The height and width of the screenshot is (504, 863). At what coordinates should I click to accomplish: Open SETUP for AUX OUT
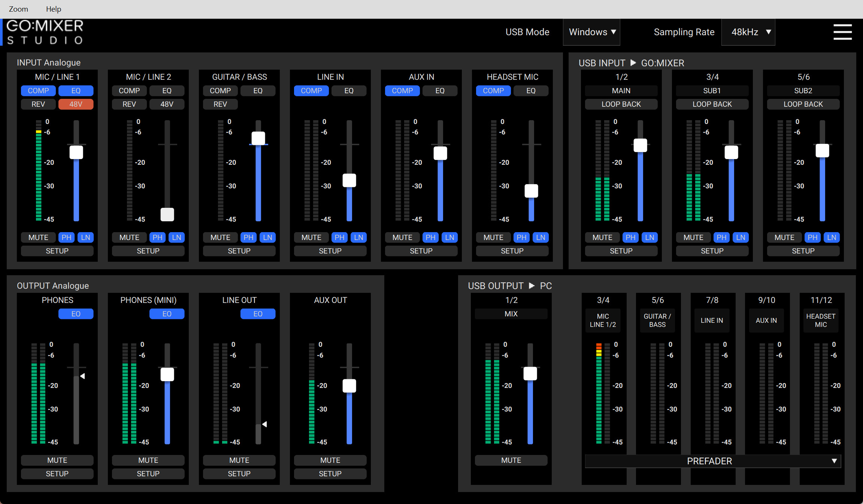(330, 474)
